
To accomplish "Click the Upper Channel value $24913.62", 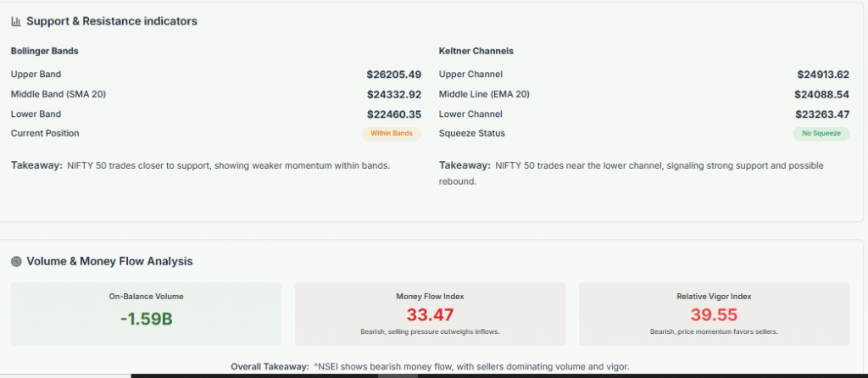I will (822, 75).
